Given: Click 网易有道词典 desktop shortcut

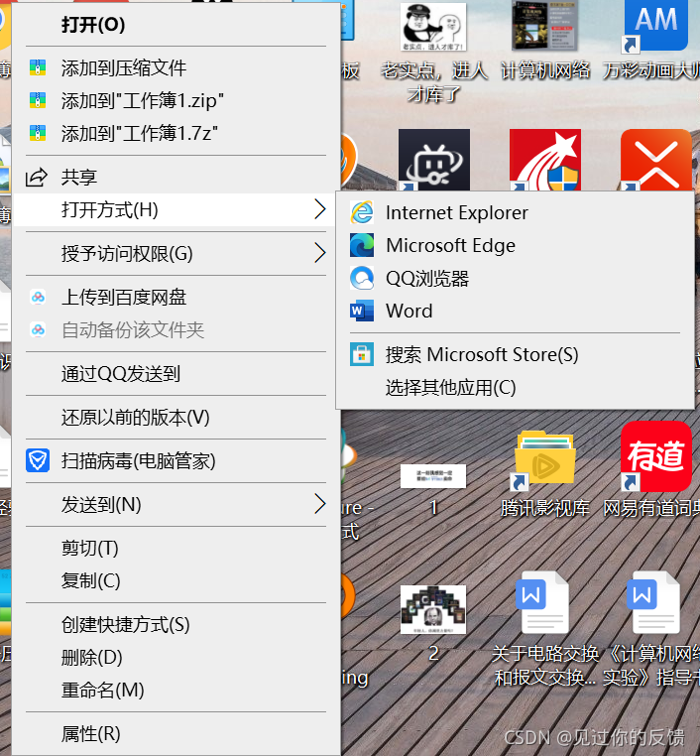Looking at the screenshot, I should 655,456.
